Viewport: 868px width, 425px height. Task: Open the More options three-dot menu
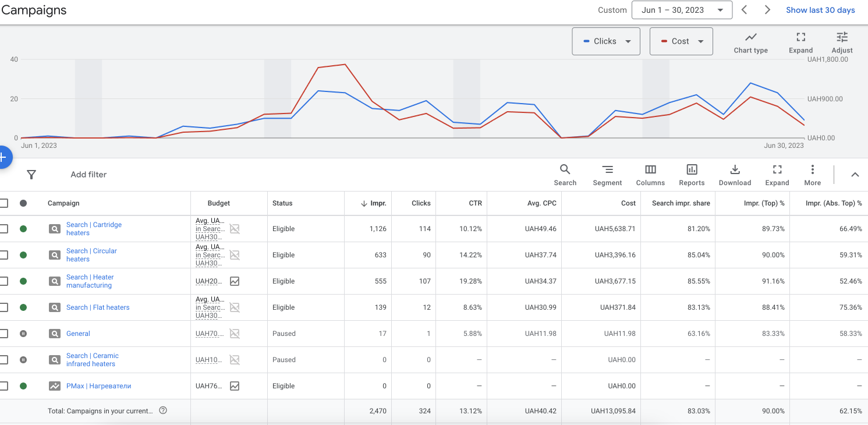(812, 169)
